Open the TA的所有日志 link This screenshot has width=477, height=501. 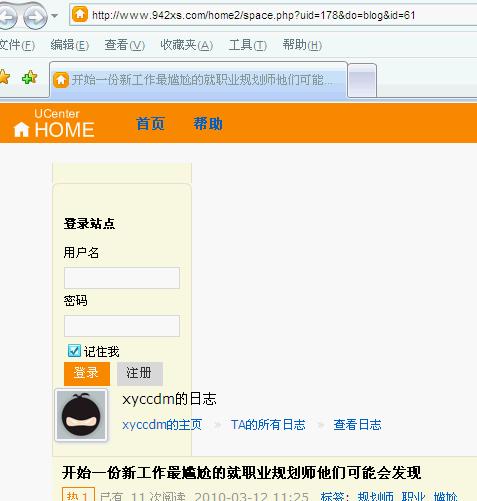pyautogui.click(x=268, y=425)
